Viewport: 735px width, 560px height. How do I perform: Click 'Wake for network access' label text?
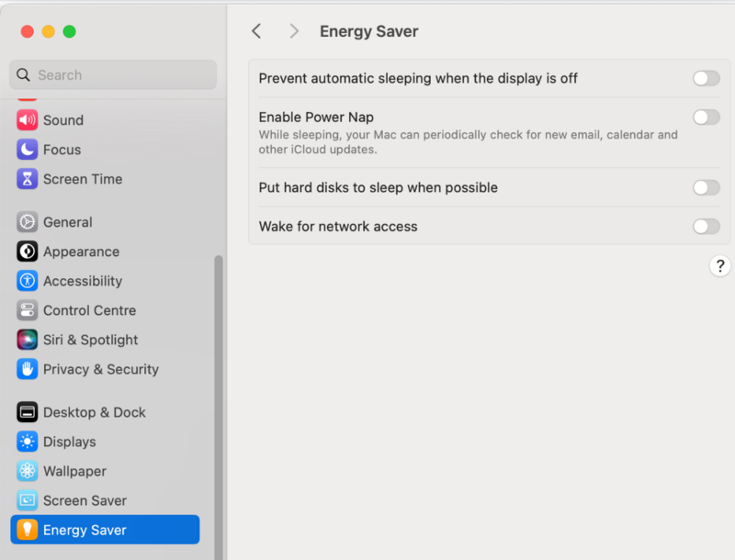338,227
